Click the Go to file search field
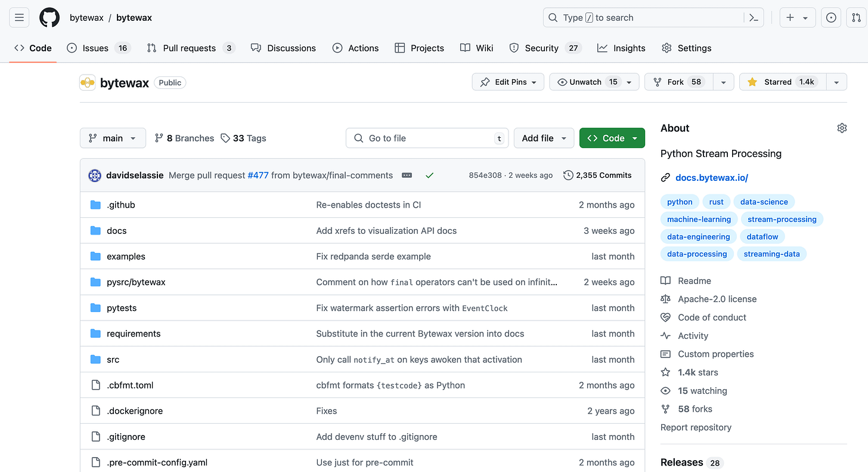 coord(427,138)
